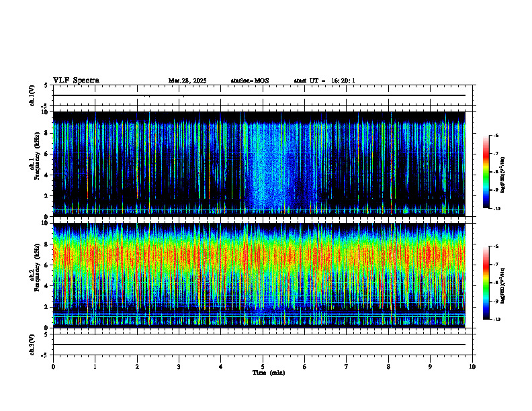Screen dimensions: 532x411
Task: Click time axis tick label "4"
Action: coord(220,367)
